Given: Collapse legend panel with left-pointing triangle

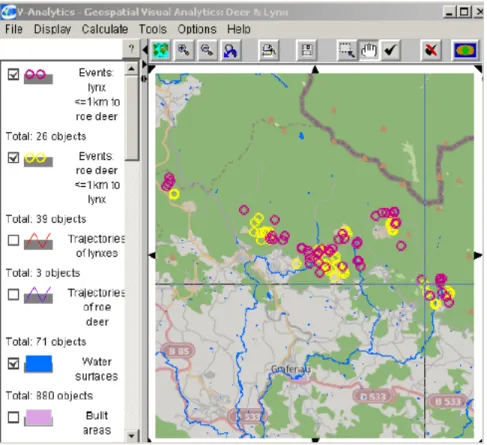Looking at the screenshot, I should (145, 50).
